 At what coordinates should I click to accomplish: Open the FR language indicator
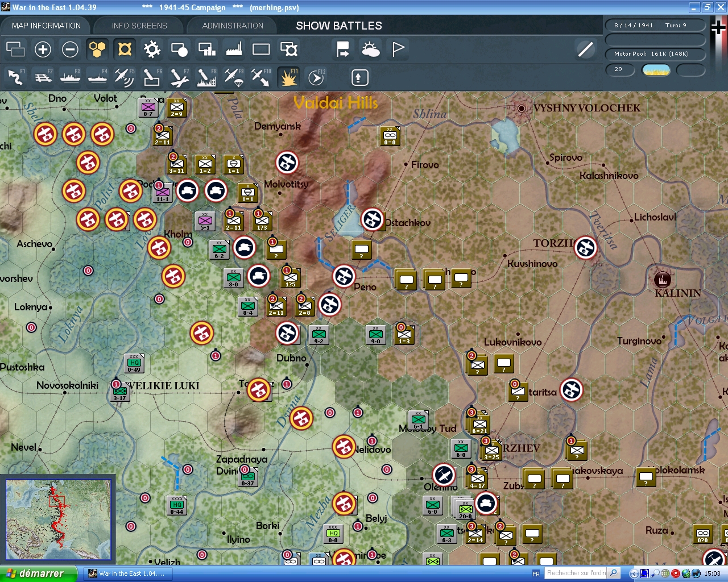[536, 574]
